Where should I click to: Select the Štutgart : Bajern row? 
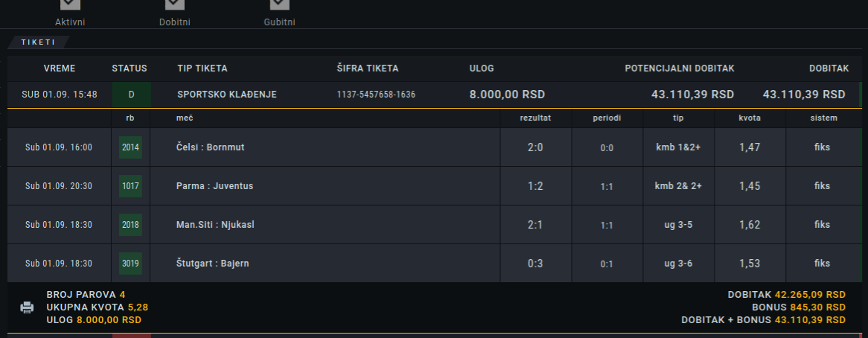435,264
